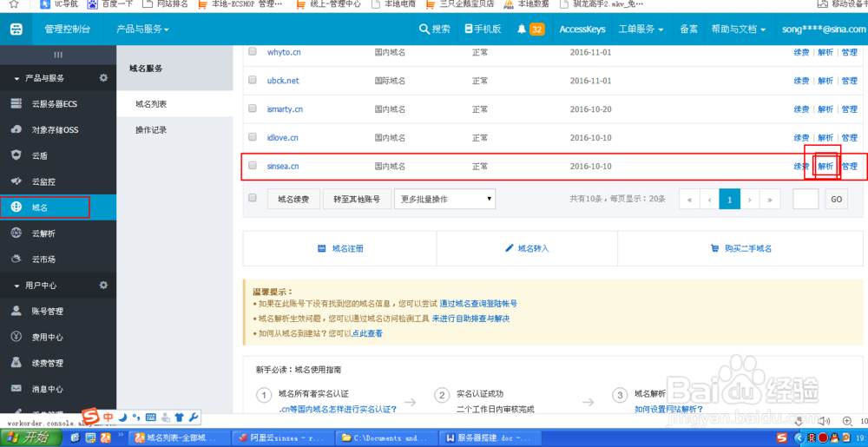868x447 pixels.
Task: Open the song****@sina.com account menu
Action: click(x=825, y=30)
